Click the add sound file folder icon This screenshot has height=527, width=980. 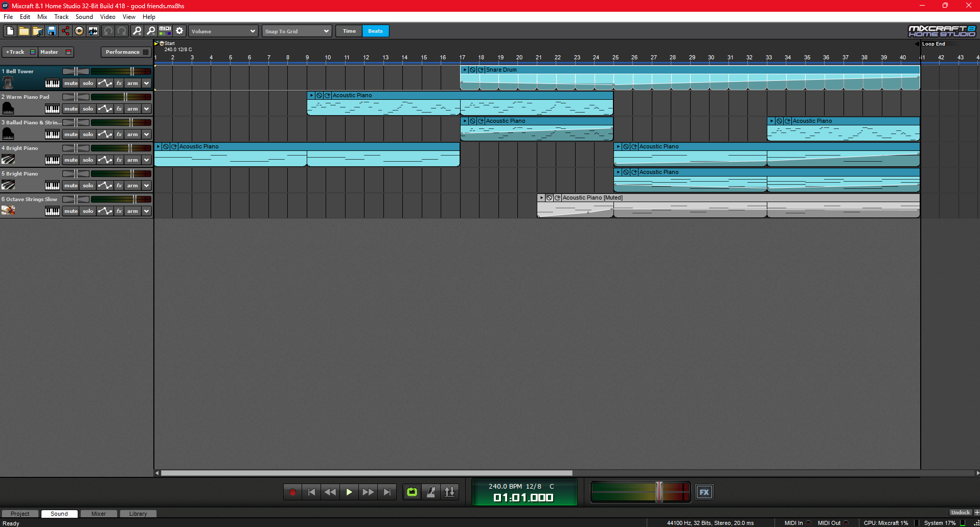pyautogui.click(x=37, y=31)
